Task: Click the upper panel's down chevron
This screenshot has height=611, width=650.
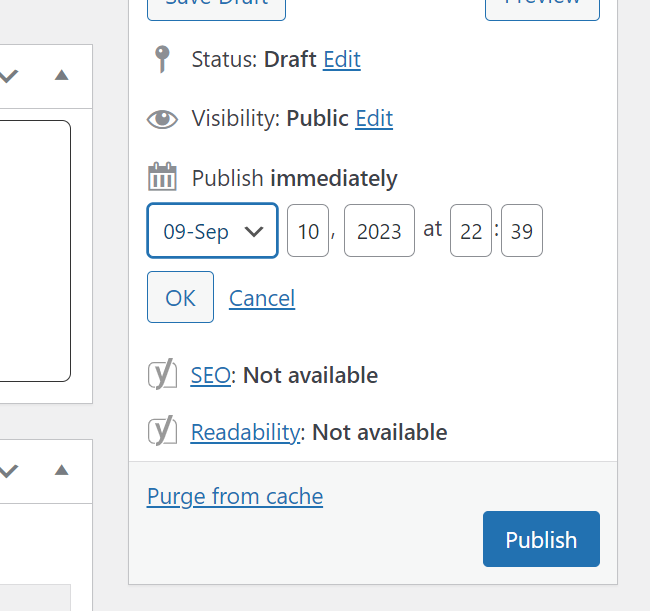Action: 9,76
